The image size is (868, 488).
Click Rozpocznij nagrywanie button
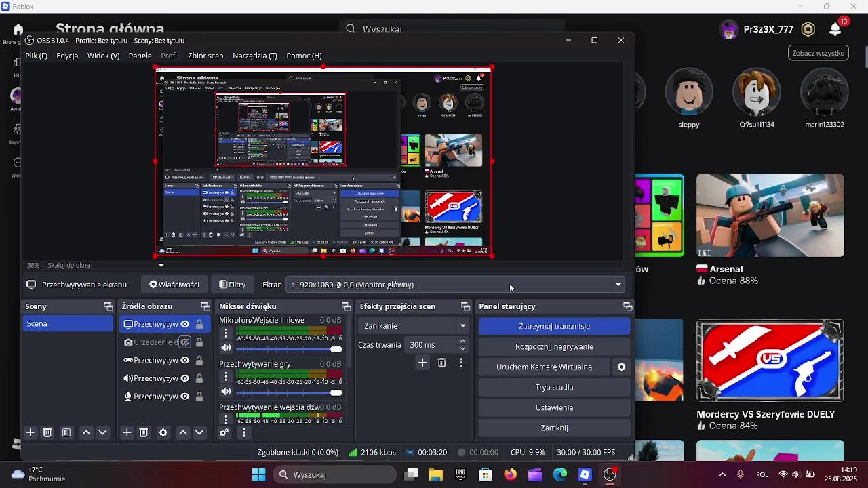[x=554, y=346]
